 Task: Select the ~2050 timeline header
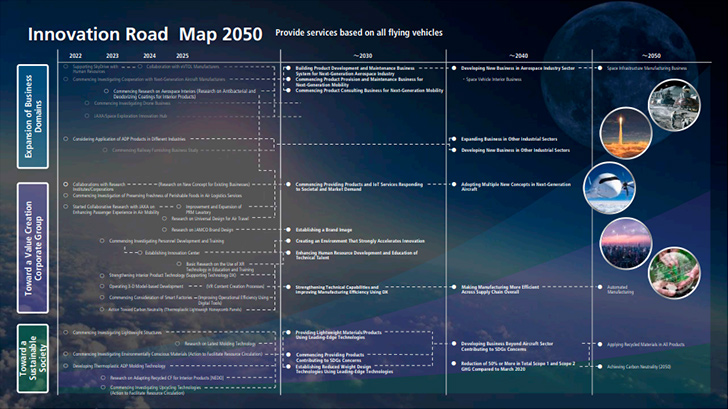(x=653, y=55)
